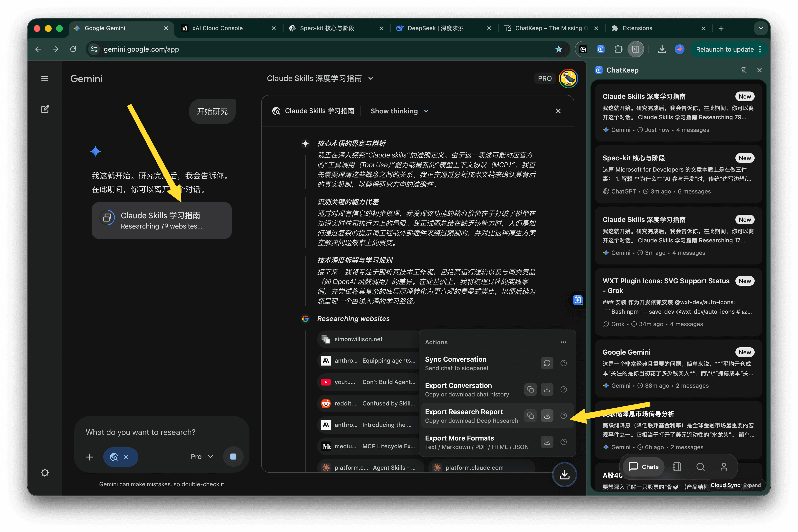The image size is (798, 532).
Task: Open the profile icon in ChatKeep bottom bar
Action: 724,467
